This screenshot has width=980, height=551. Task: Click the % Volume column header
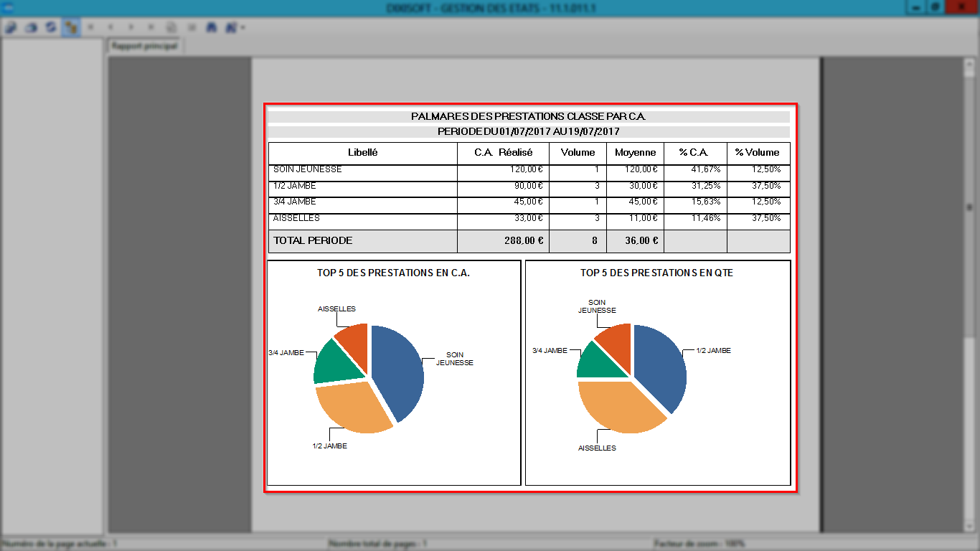[757, 153]
